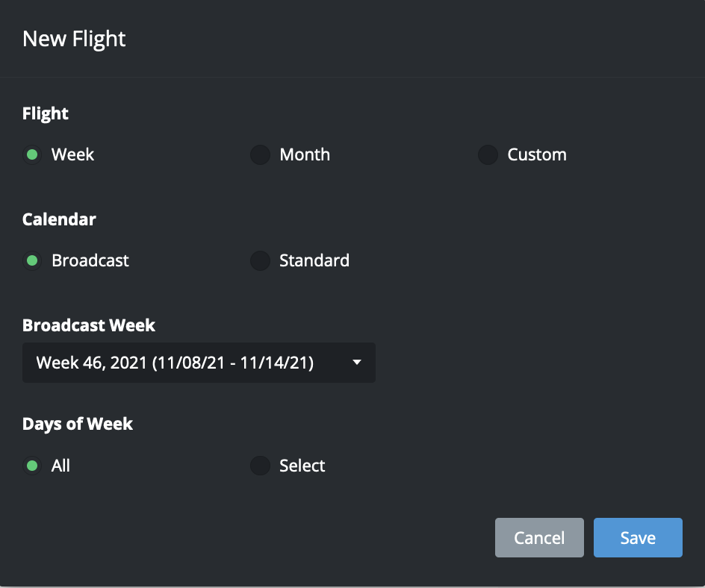705x588 pixels.
Task: Save the new flight
Action: click(638, 538)
